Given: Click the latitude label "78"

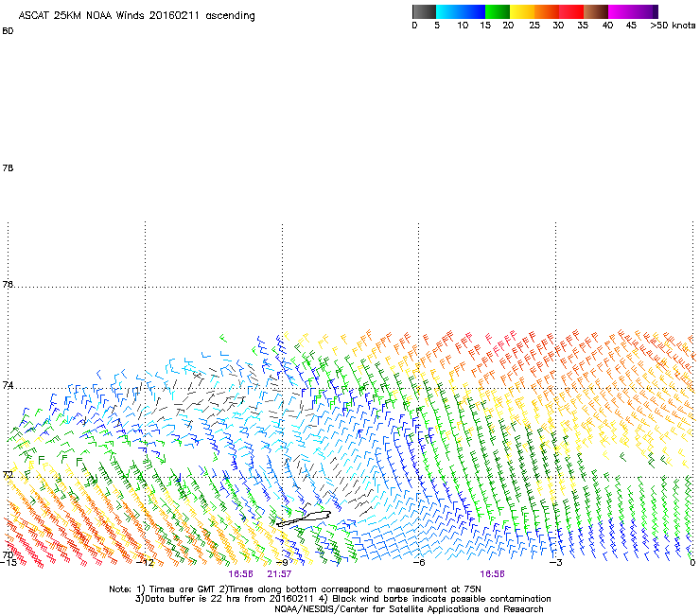Looking at the screenshot, I should click(x=8, y=167).
